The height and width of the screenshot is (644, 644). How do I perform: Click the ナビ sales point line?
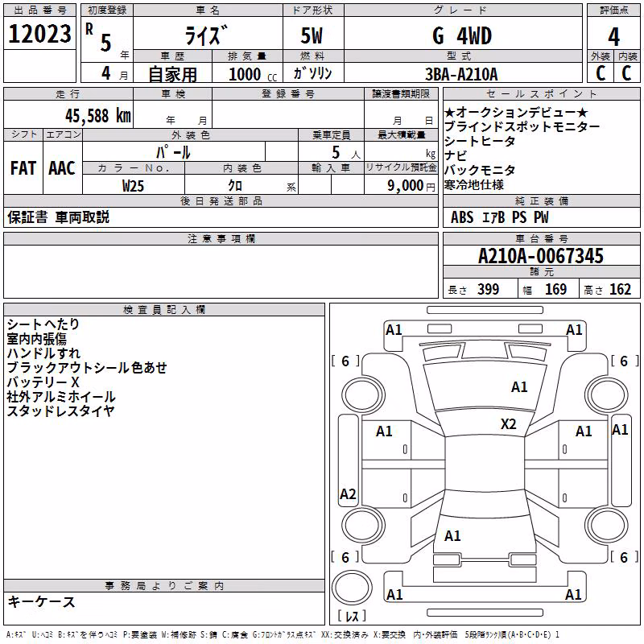(x=456, y=155)
